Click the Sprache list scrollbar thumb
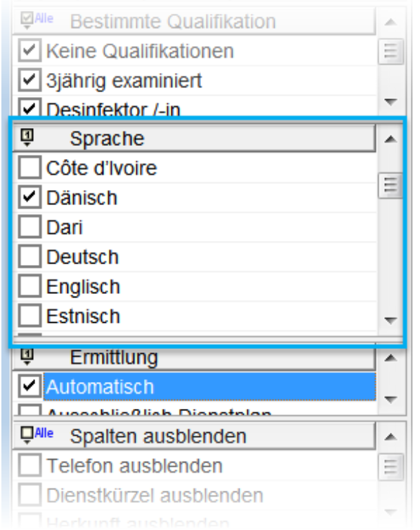The height and width of the screenshot is (530, 420). tap(392, 185)
